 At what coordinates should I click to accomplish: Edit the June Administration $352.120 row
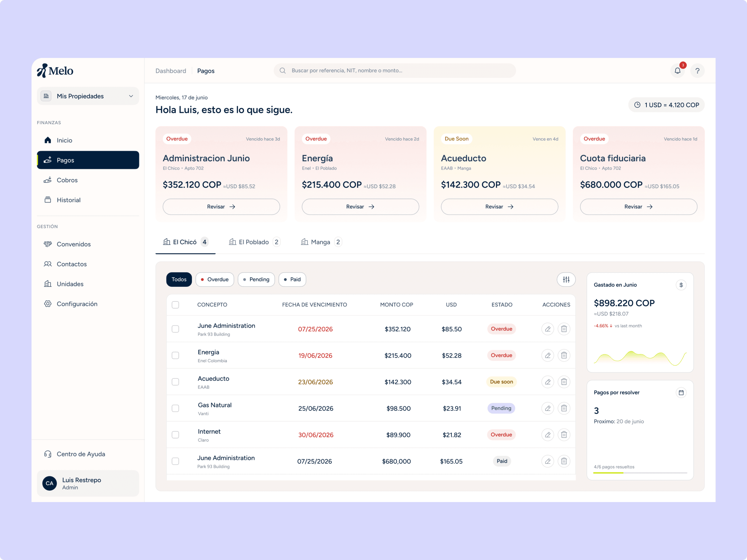pyautogui.click(x=548, y=329)
